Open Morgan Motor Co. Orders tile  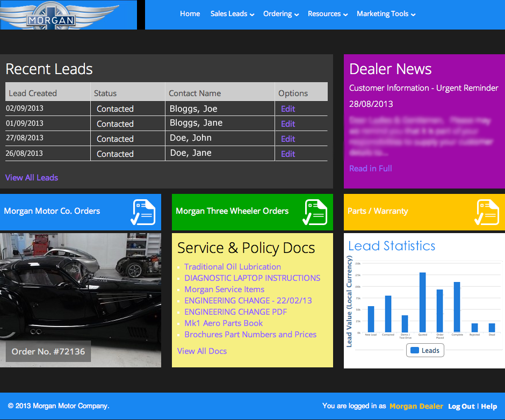[x=81, y=212]
